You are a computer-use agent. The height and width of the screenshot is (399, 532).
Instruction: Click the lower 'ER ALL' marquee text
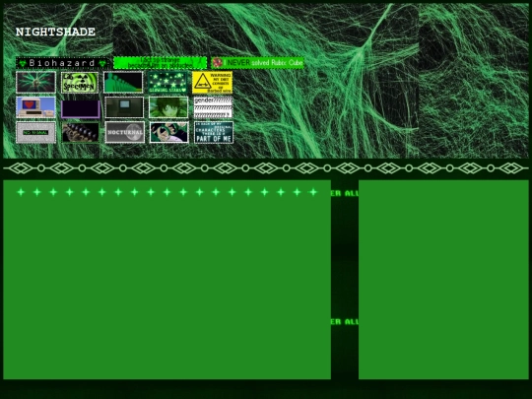(x=345, y=321)
